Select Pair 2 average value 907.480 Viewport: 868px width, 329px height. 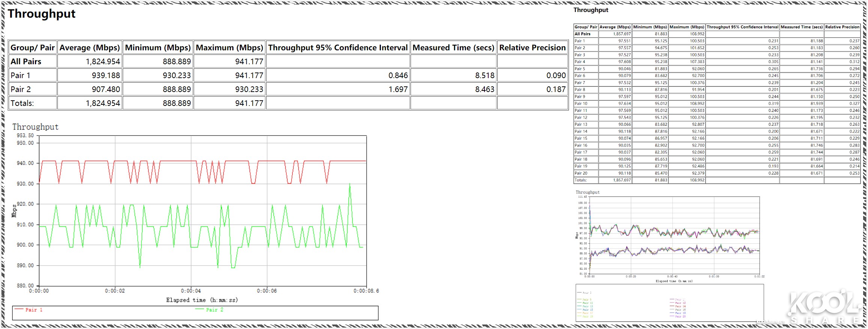tap(106, 89)
